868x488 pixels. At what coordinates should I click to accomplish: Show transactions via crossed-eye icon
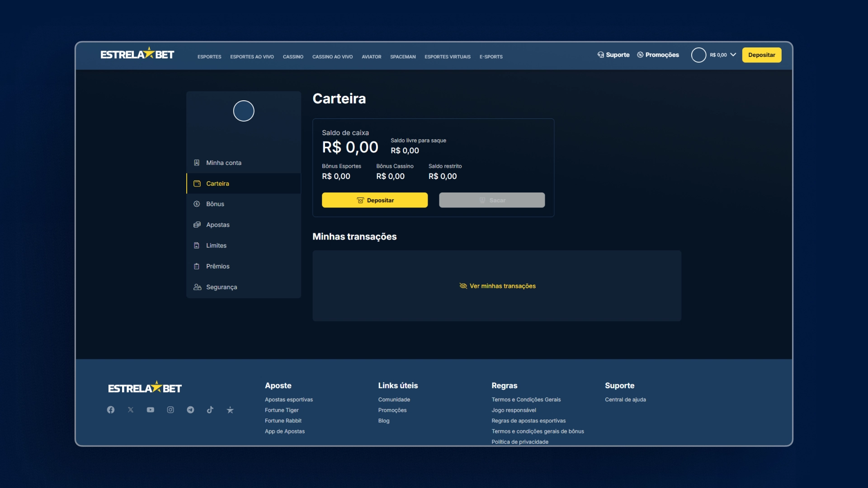tap(463, 286)
